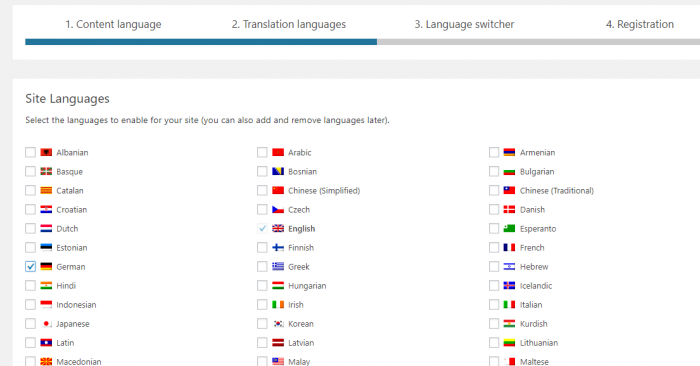Click the Japanese flag icon

(x=46, y=324)
